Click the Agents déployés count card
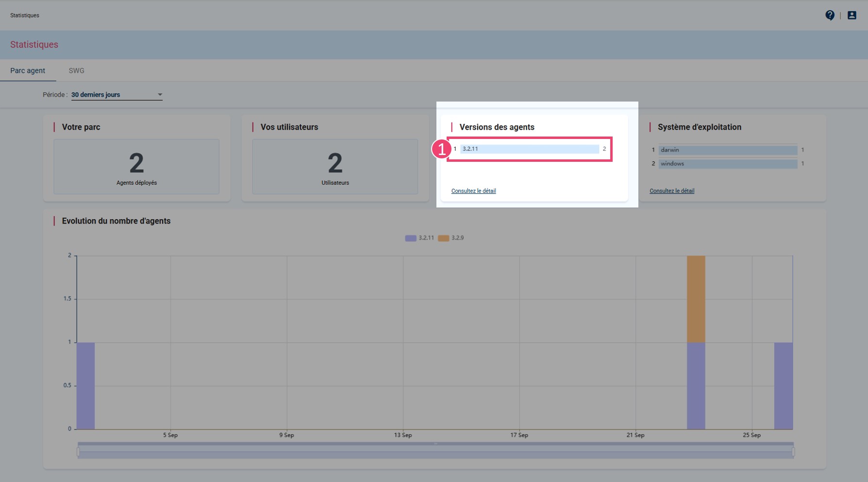The image size is (868, 482). coord(136,167)
